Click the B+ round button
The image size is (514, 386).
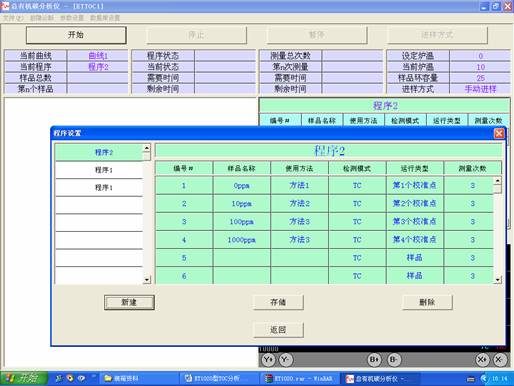(374, 360)
